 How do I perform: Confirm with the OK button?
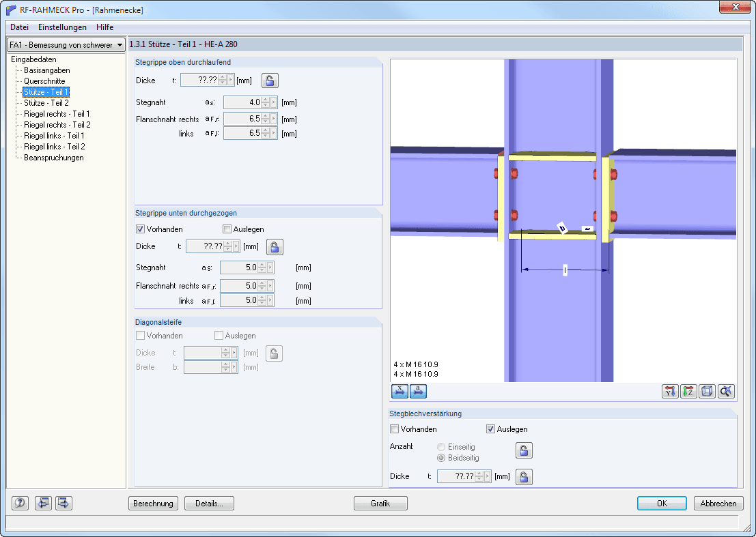coord(662,504)
